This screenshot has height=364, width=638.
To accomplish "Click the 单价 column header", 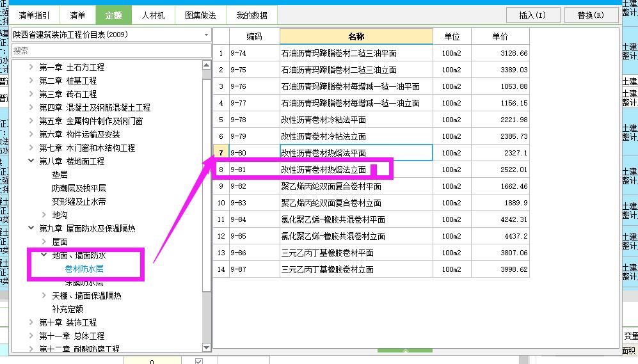I will click(x=500, y=36).
